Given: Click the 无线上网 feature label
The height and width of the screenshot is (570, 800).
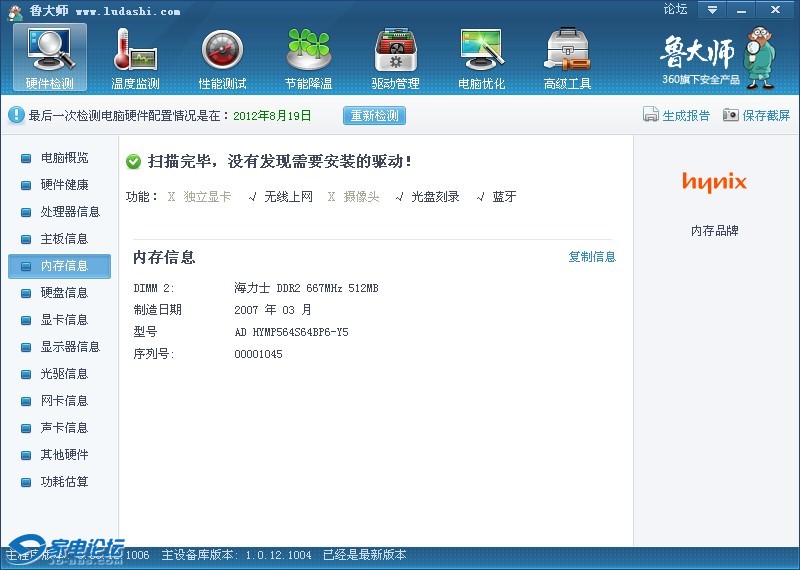Looking at the screenshot, I should (x=288, y=196).
